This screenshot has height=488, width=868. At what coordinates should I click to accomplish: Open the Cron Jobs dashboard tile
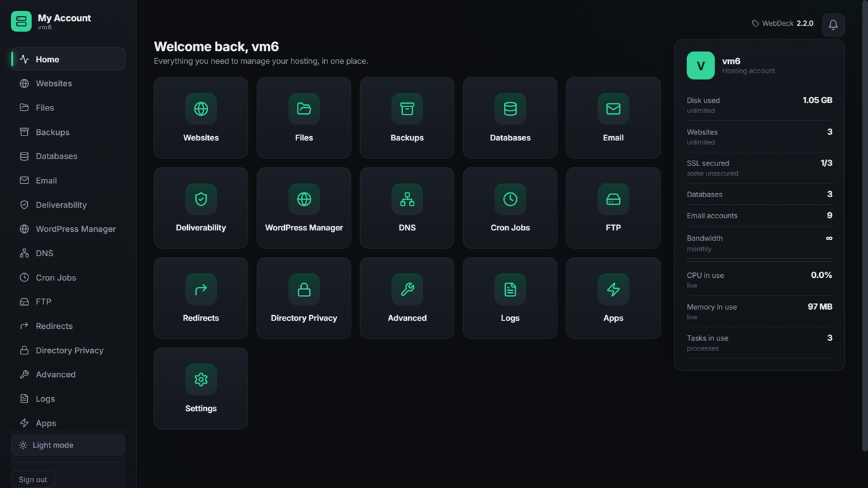(x=510, y=207)
